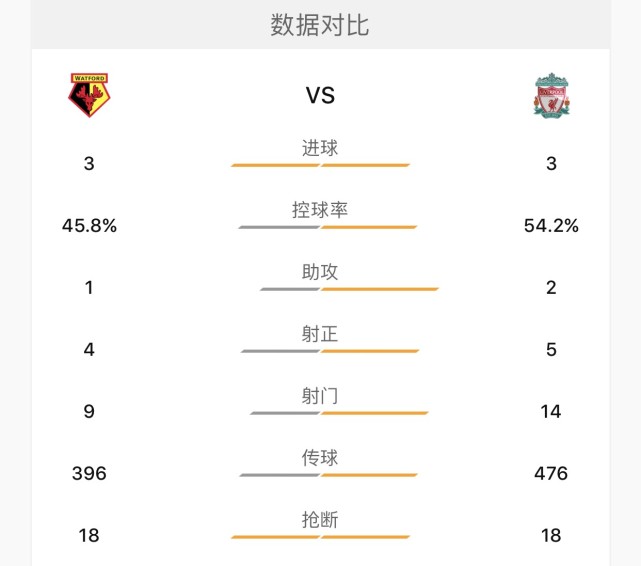Screen dimensions: 641x566
Task: Click Liverpool's 14 shots value
Action: click(551, 412)
